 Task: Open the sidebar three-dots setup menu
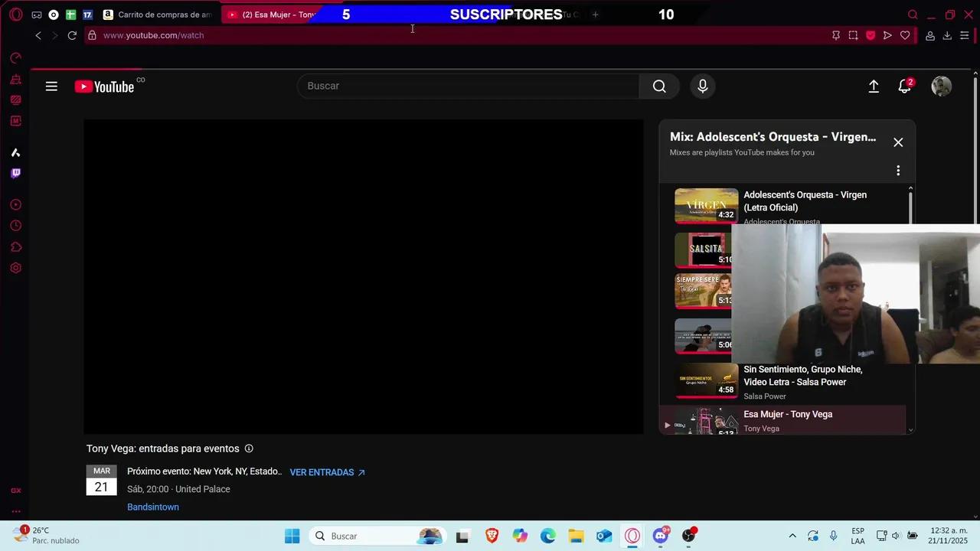[15, 511]
